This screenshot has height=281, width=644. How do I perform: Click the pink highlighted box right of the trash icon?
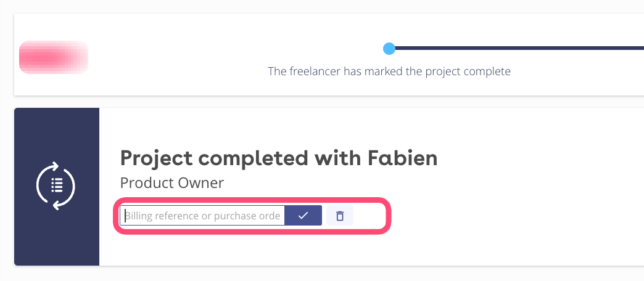tap(370, 216)
